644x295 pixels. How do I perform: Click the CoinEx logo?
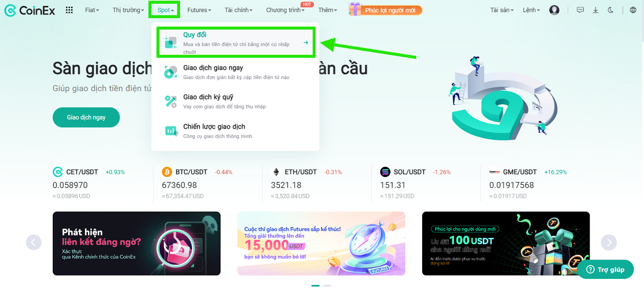[29, 10]
